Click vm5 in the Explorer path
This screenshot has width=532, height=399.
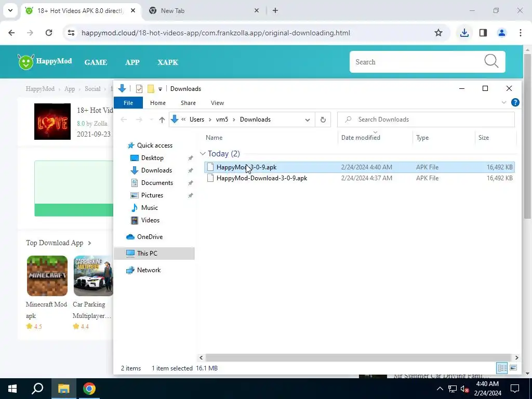tap(222, 119)
